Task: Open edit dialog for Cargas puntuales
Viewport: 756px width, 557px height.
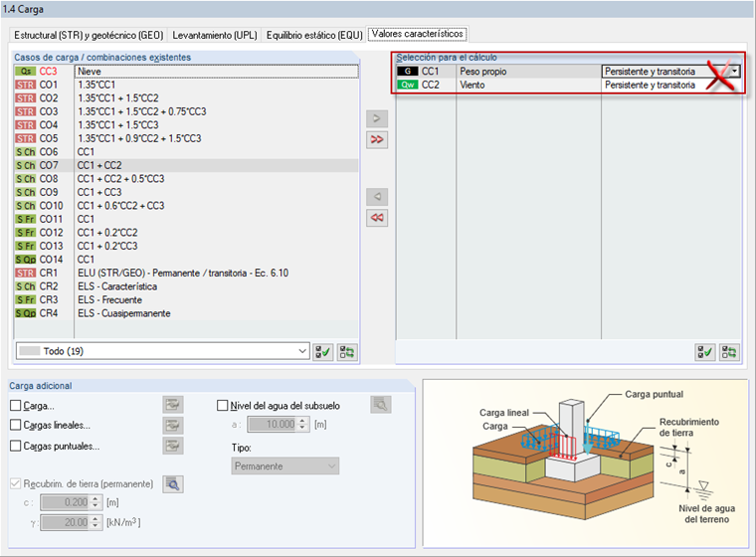Action: click(173, 446)
